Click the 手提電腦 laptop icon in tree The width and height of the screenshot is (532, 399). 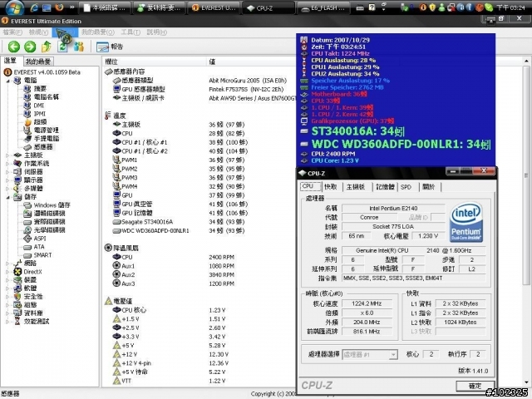(x=27, y=139)
